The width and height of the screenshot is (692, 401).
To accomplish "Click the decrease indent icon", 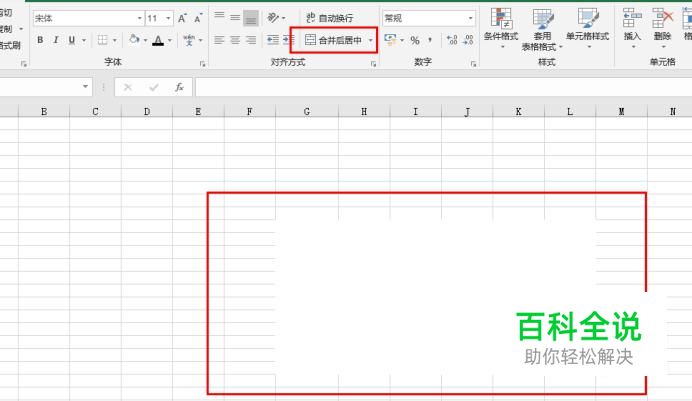I will tap(273, 40).
